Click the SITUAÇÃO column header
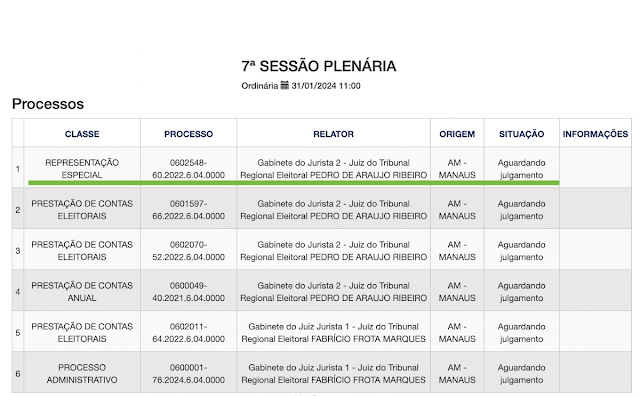The height and width of the screenshot is (396, 640). click(522, 134)
